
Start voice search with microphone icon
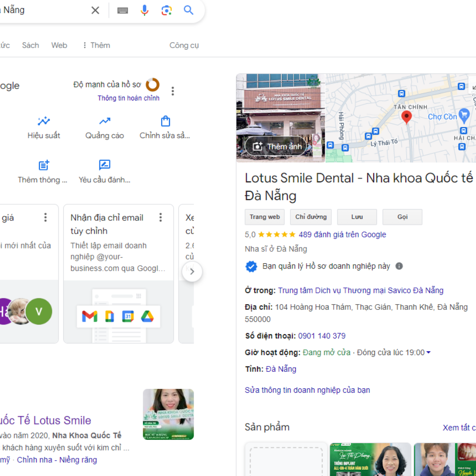click(145, 10)
